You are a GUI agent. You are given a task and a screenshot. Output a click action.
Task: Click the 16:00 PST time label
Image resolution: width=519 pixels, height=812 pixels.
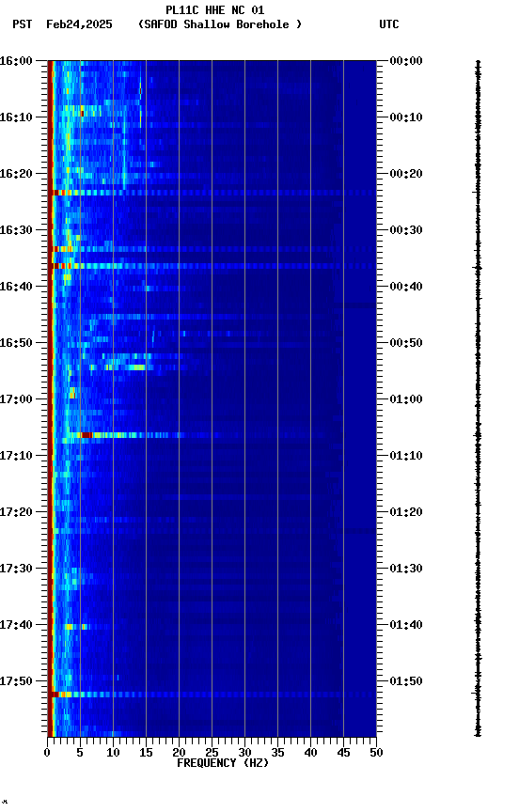click(x=16, y=61)
